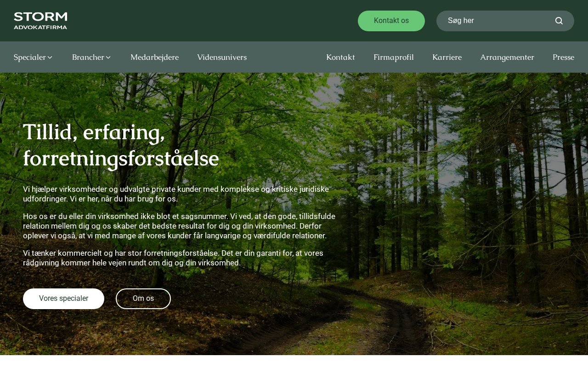Viewport: 588px width, 368px height.
Task: Go to the Medarbejdere page
Action: point(154,57)
